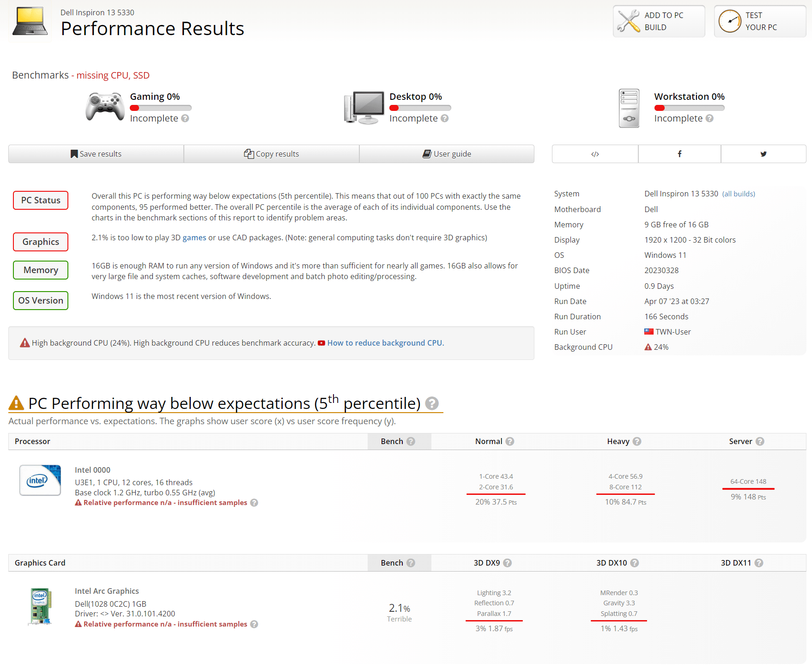Click the Intel processor logo
Image resolution: width=812 pixels, height=670 pixels.
click(x=40, y=480)
